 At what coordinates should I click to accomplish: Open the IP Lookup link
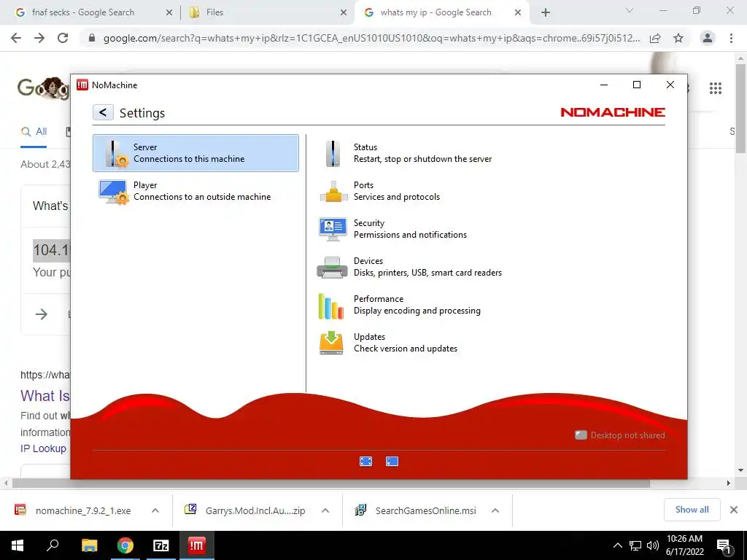coord(43,448)
